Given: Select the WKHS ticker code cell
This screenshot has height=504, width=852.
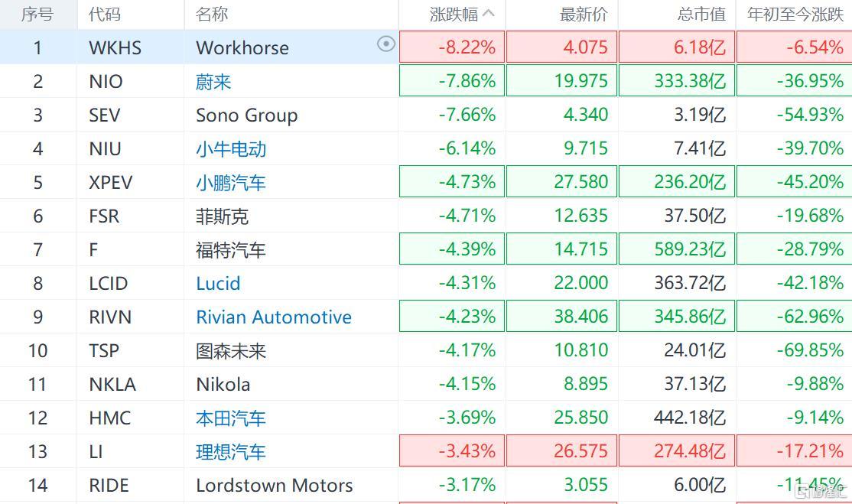Looking at the screenshot, I should point(115,48).
